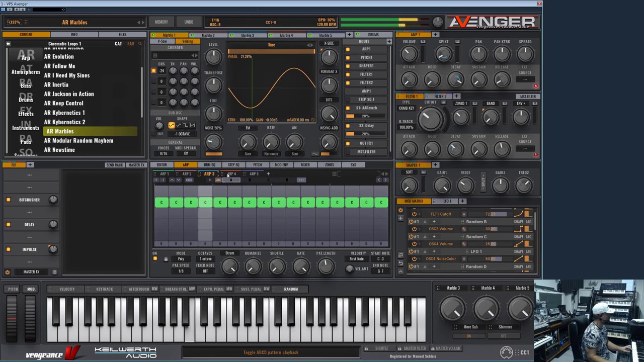Enable the STEP SQ.1 route checkbox
The image size is (644, 362).
coord(348,100)
